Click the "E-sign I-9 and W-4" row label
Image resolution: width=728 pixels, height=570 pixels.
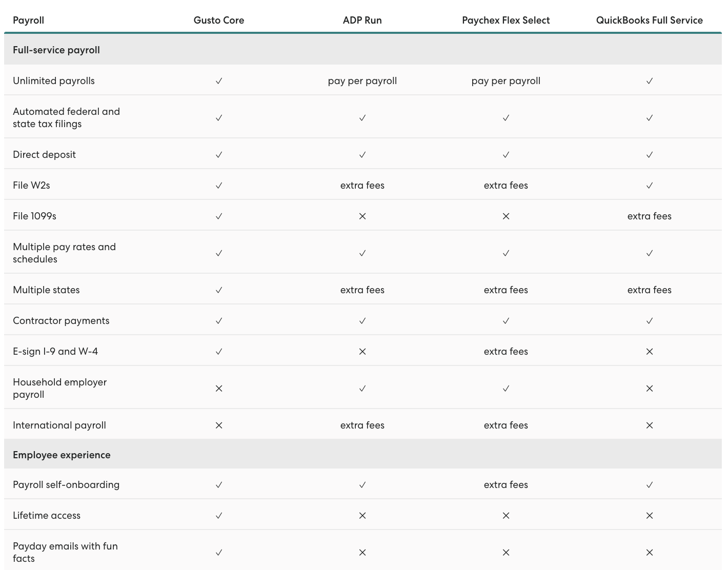tap(55, 352)
